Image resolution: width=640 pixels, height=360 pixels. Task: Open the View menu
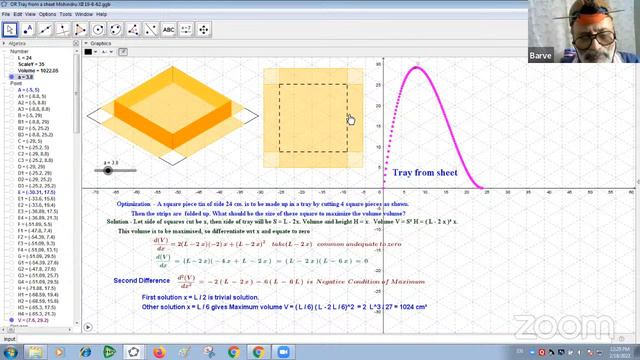click(x=30, y=14)
